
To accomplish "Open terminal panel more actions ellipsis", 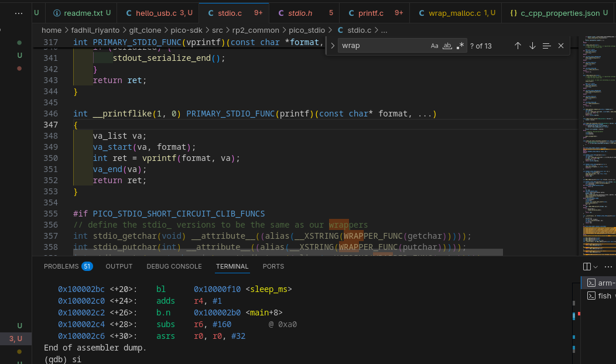I will (x=610, y=266).
